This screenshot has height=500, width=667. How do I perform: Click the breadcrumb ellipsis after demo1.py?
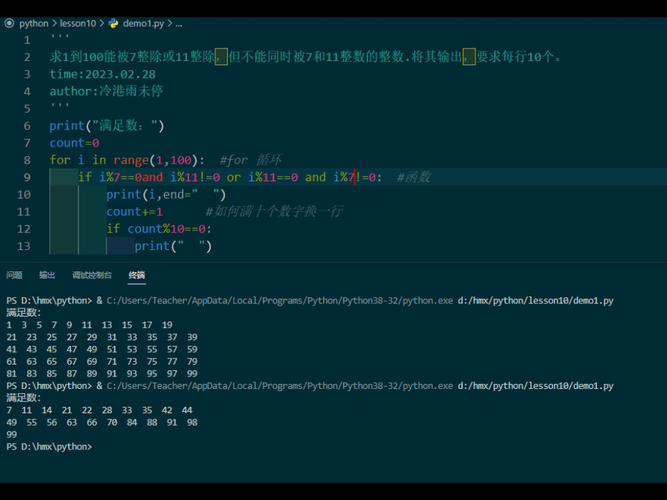click(179, 23)
